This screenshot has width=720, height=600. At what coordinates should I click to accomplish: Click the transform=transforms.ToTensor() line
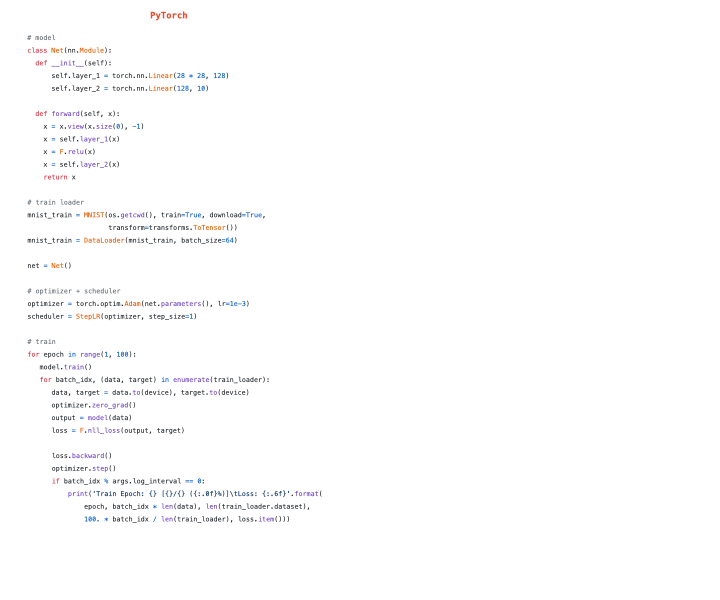click(172, 227)
